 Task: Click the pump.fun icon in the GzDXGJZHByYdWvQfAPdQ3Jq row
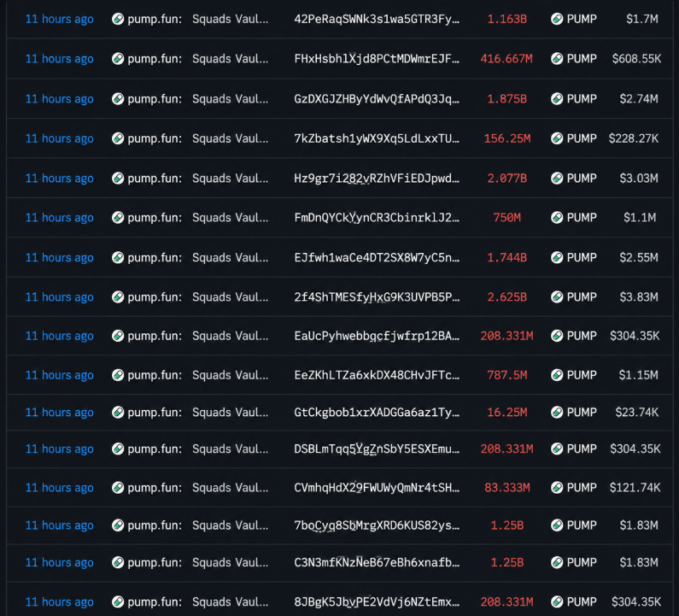click(118, 99)
